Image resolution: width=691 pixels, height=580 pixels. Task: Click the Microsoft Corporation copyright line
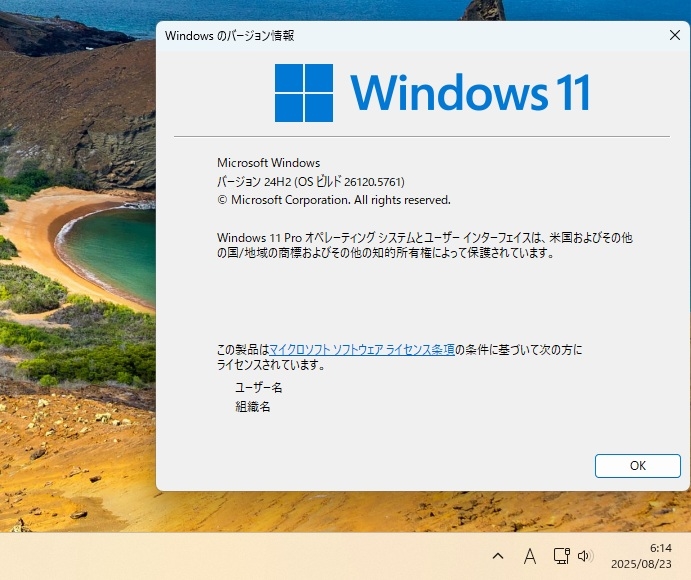point(334,200)
